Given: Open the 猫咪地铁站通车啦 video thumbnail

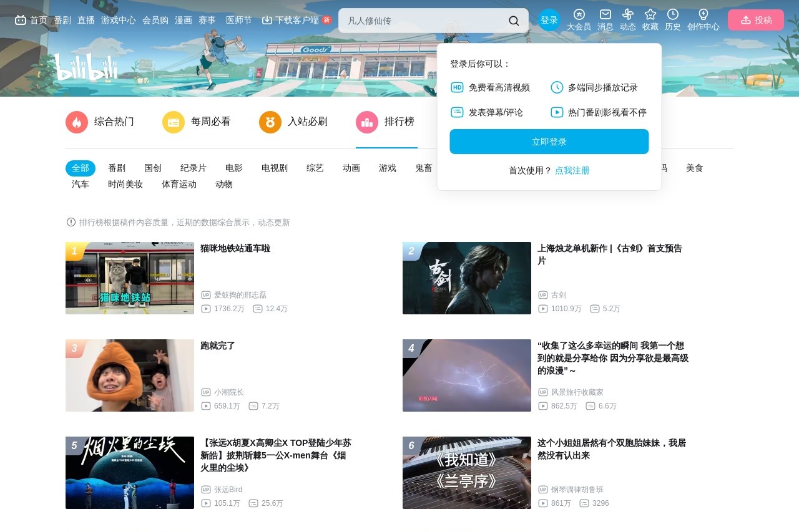Looking at the screenshot, I should tap(129, 278).
